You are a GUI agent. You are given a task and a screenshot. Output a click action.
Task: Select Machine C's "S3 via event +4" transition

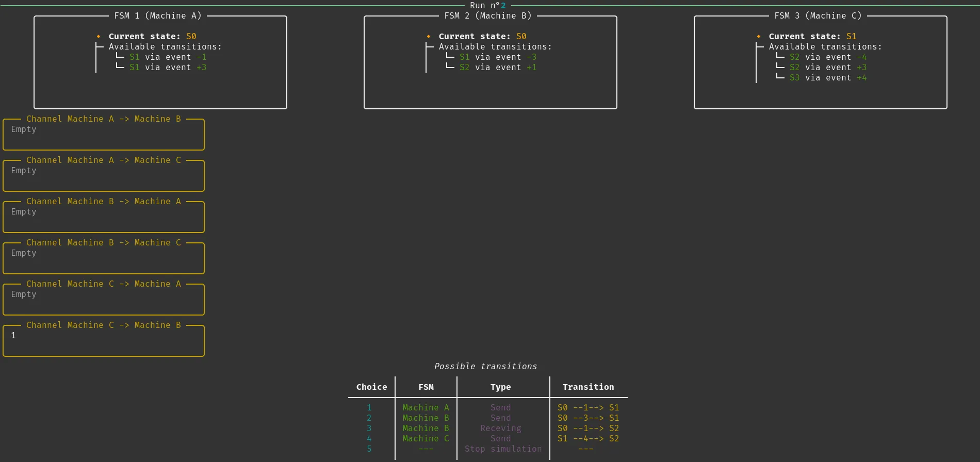(x=828, y=78)
